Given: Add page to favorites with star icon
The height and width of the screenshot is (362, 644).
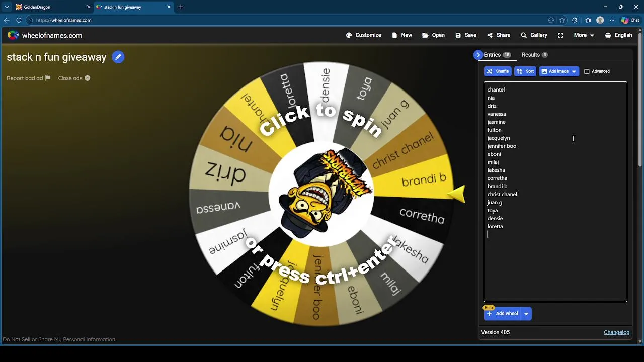Looking at the screenshot, I should [x=562, y=20].
